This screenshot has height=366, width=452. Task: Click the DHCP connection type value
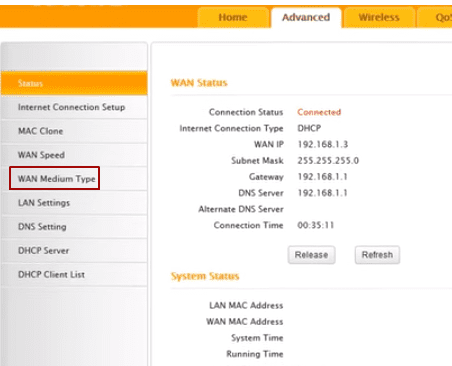[x=309, y=128]
